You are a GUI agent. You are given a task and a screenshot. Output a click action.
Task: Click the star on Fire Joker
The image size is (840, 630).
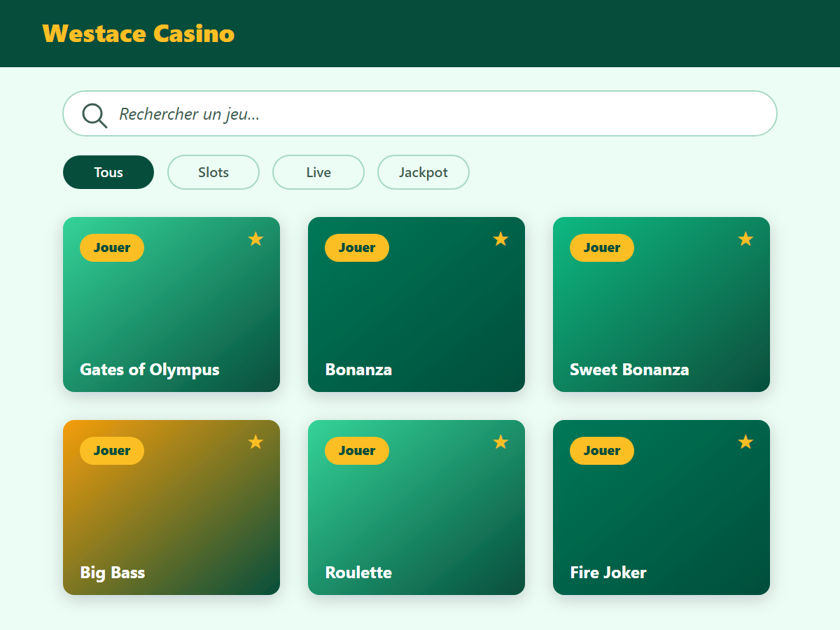[x=745, y=442]
